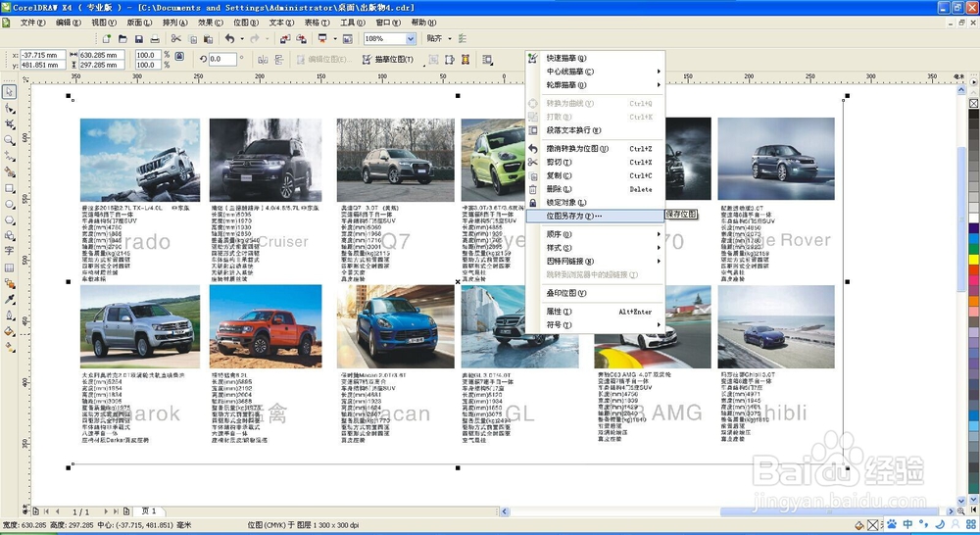980x535 pixels.
Task: Click the Cut scissors toolbar icon
Action: click(176, 39)
